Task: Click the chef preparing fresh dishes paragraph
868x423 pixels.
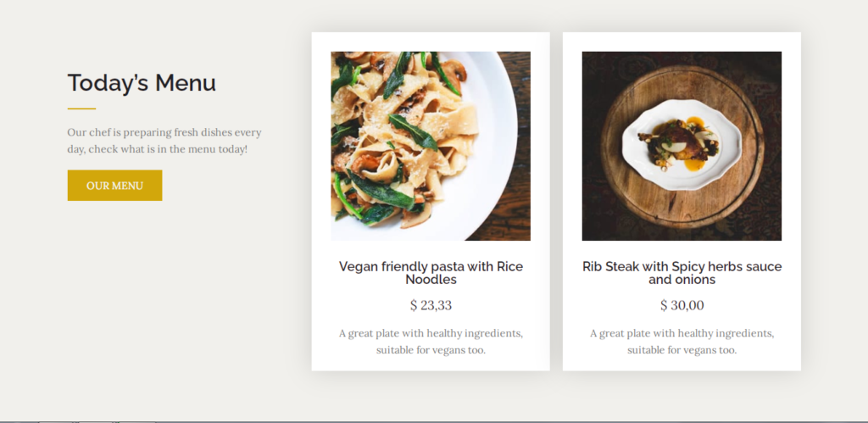Action: point(164,141)
